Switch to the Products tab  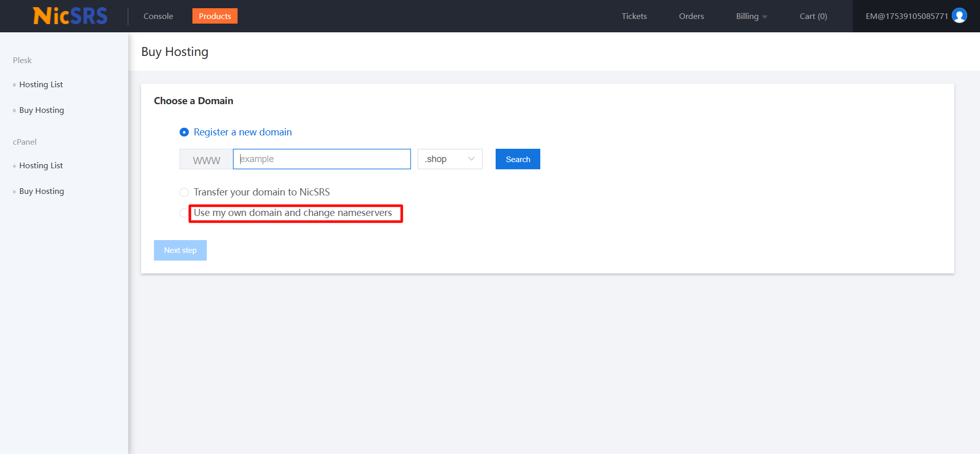[x=215, y=16]
